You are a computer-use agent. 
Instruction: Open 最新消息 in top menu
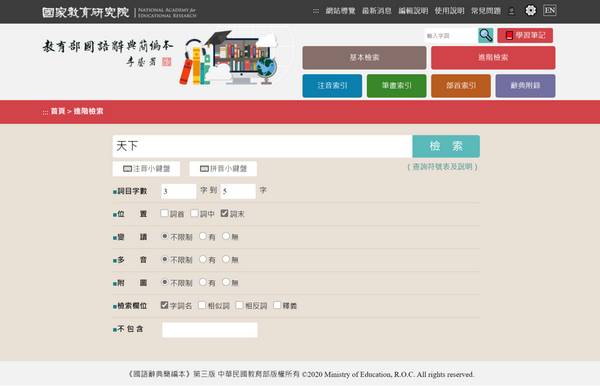377,11
